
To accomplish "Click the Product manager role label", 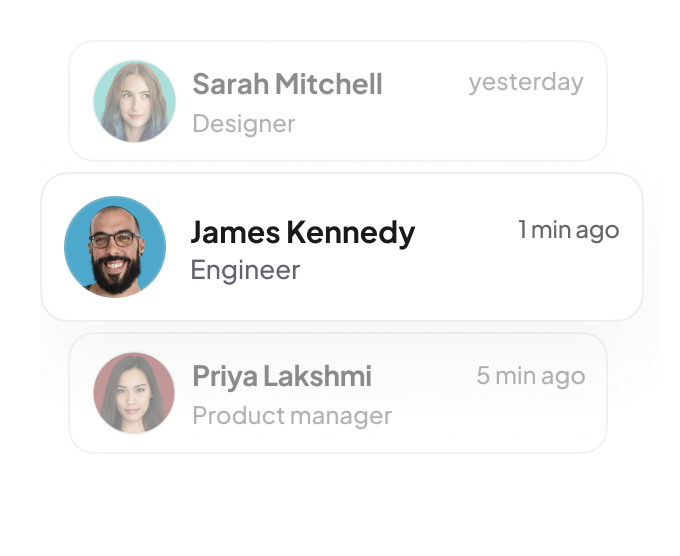I will click(291, 415).
